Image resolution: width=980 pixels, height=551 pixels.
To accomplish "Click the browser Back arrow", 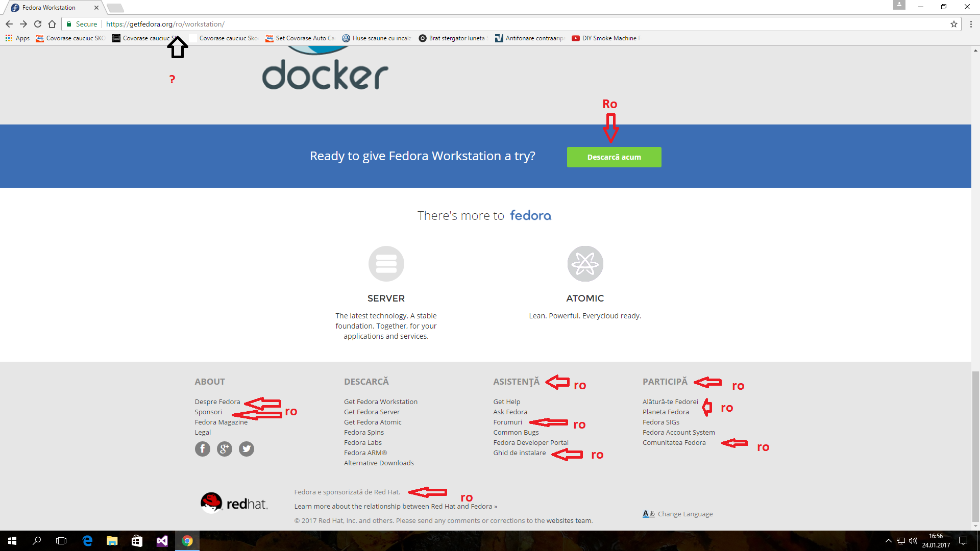I will click(9, 24).
